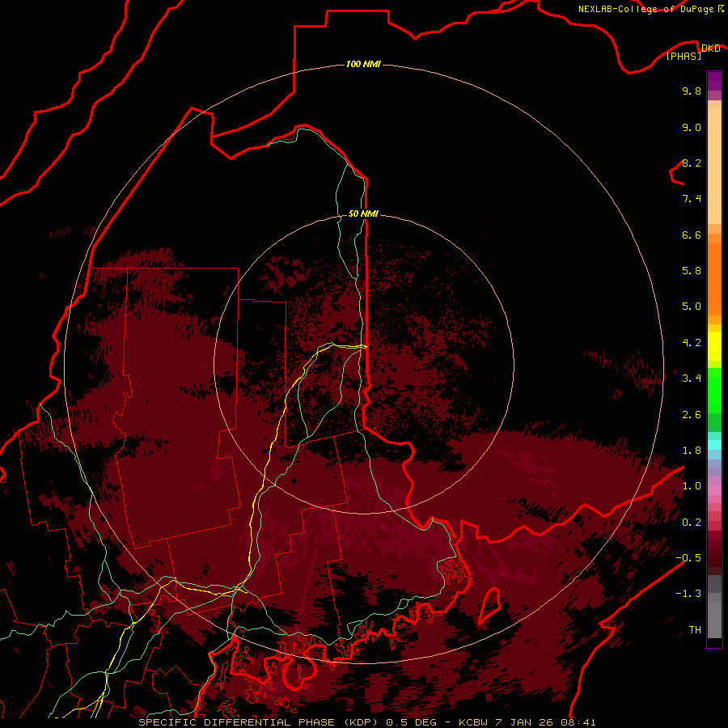The width and height of the screenshot is (728, 728).
Task: Click the 3.4 value on color scale
Action: pyautogui.click(x=692, y=379)
